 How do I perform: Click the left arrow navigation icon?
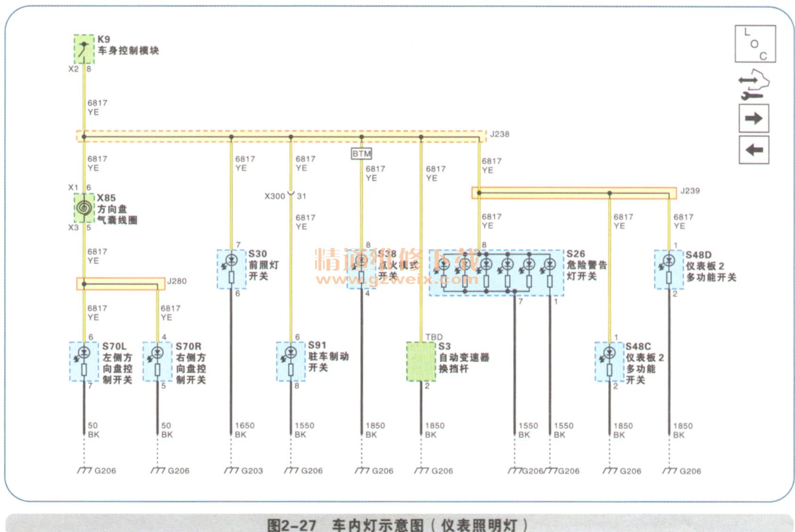coord(754,150)
